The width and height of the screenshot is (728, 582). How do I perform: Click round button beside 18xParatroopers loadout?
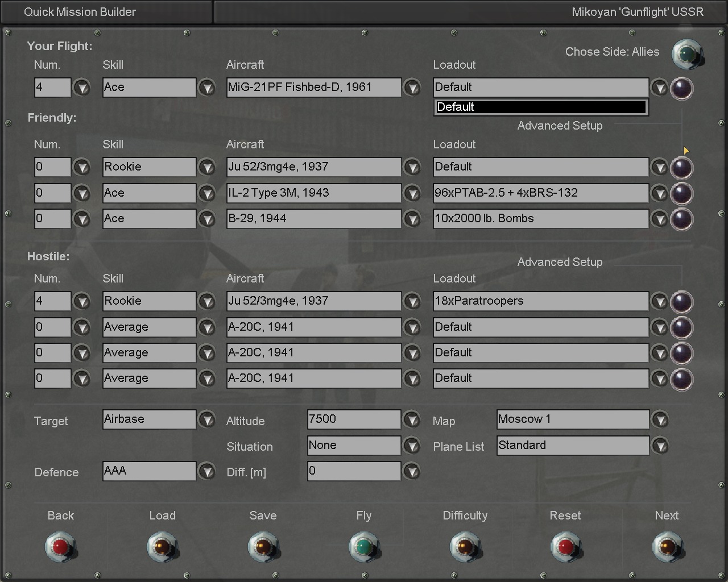point(681,302)
